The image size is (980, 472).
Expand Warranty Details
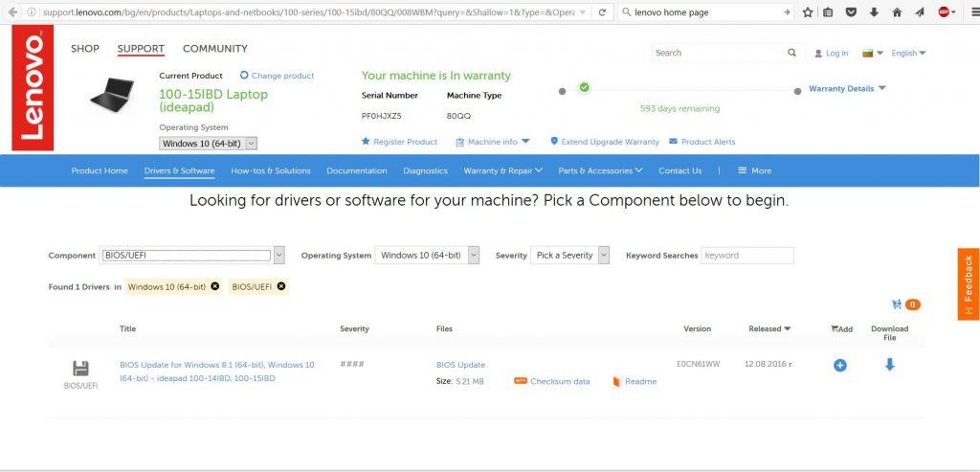tap(848, 89)
